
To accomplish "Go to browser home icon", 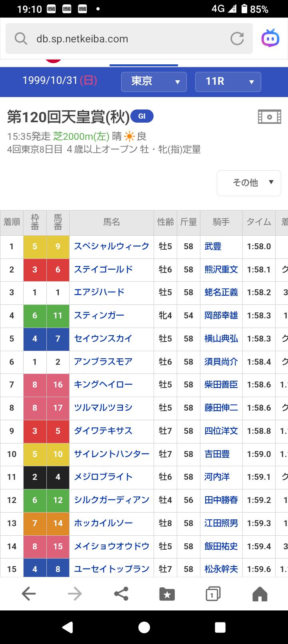I will pos(260,594).
